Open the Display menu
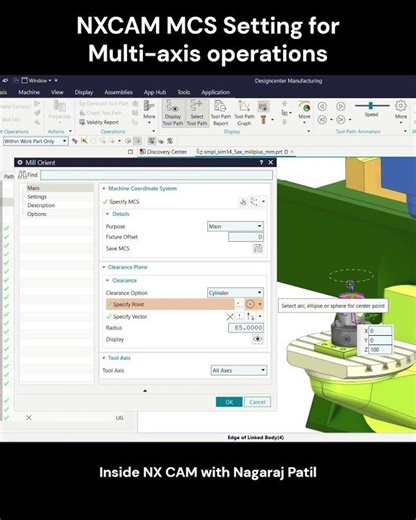The width and height of the screenshot is (416, 520). pos(84,92)
